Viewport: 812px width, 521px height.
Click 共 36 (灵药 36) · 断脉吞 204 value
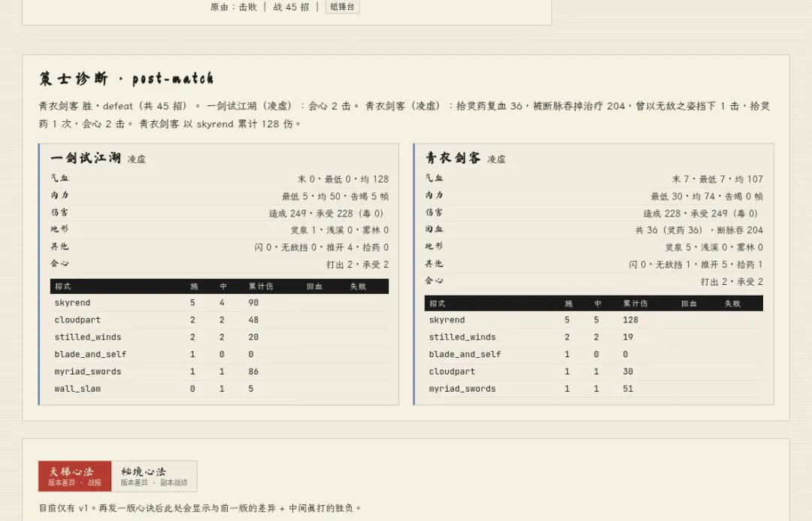(699, 230)
